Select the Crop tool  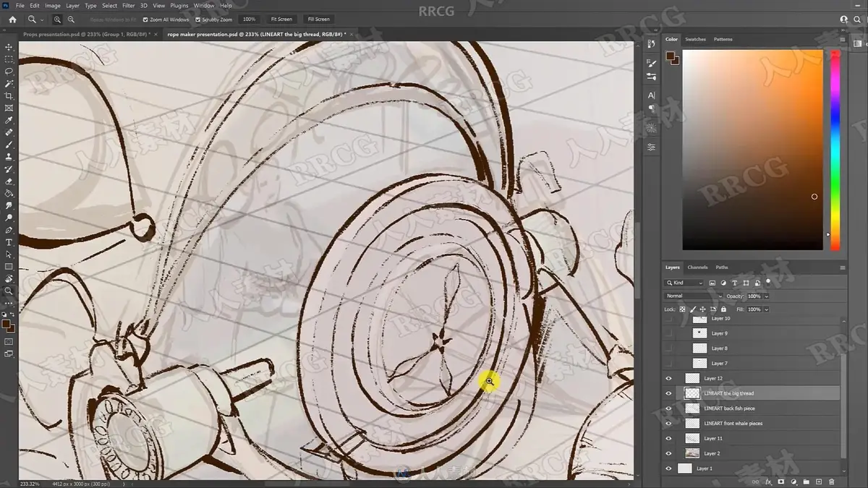click(x=9, y=96)
